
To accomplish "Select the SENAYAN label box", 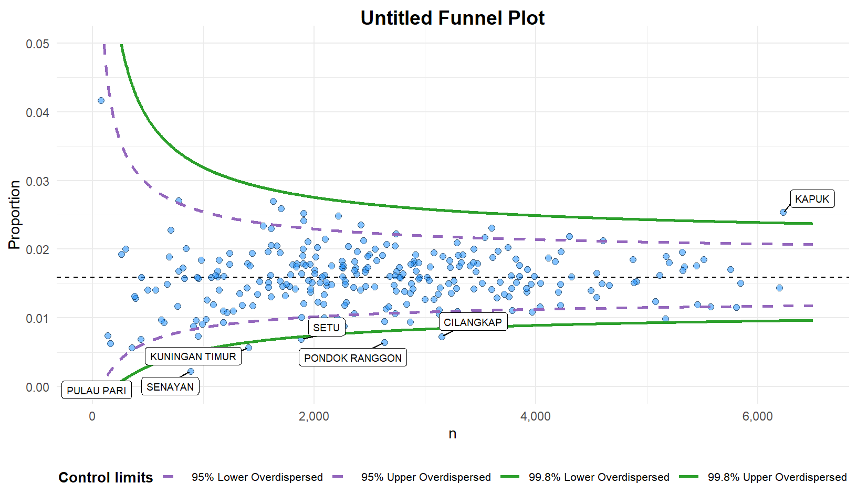I will 170,387.
